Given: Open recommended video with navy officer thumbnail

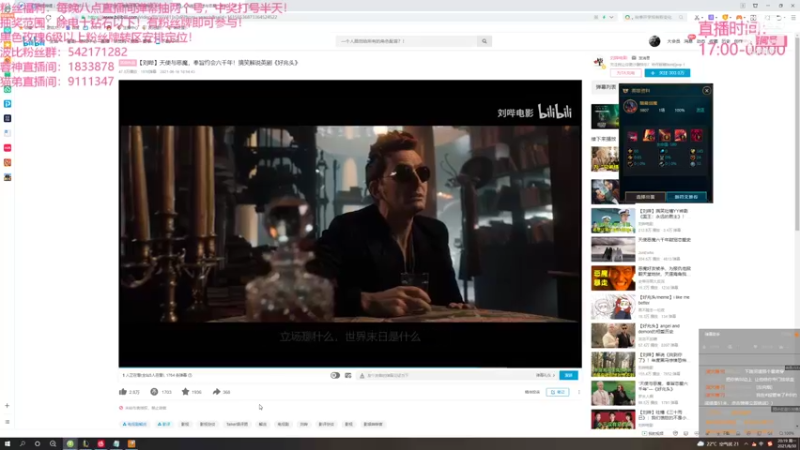Looking at the screenshot, I should [613, 220].
